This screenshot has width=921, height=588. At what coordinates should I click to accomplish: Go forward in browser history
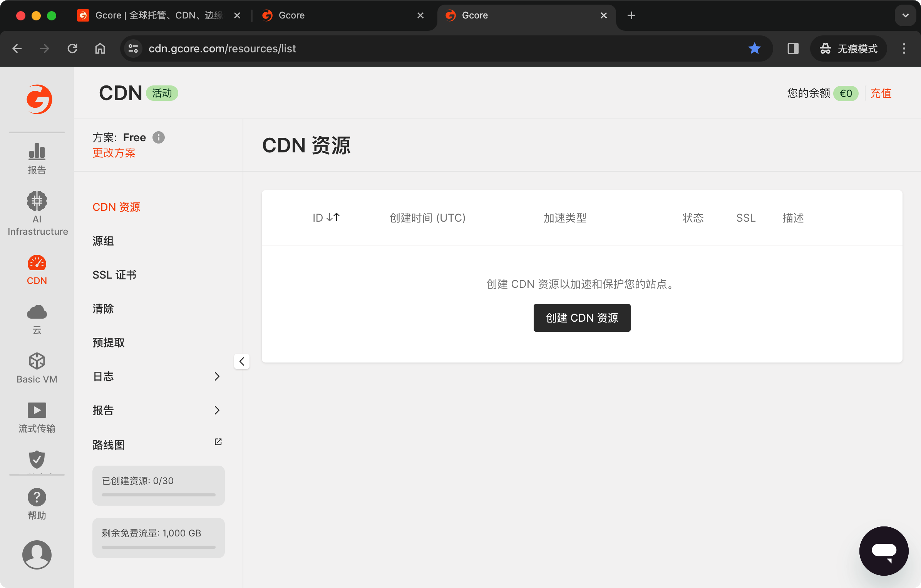pyautogui.click(x=45, y=48)
